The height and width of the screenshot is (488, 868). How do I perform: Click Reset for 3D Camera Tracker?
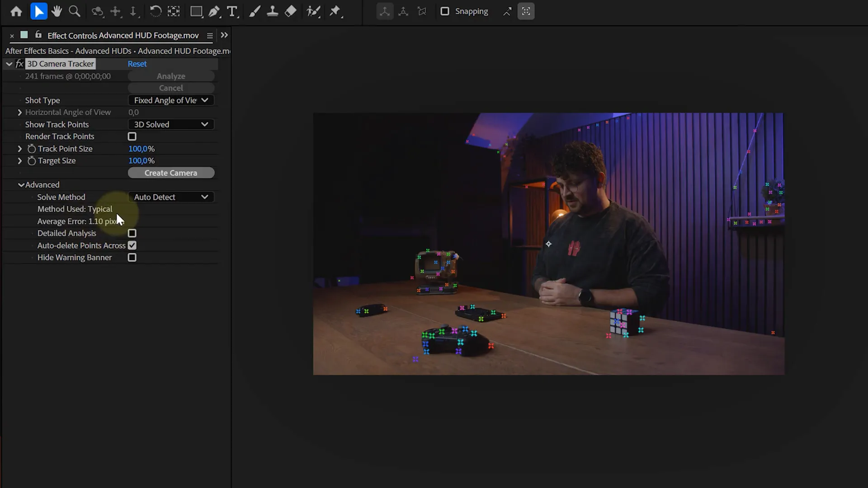pyautogui.click(x=137, y=64)
